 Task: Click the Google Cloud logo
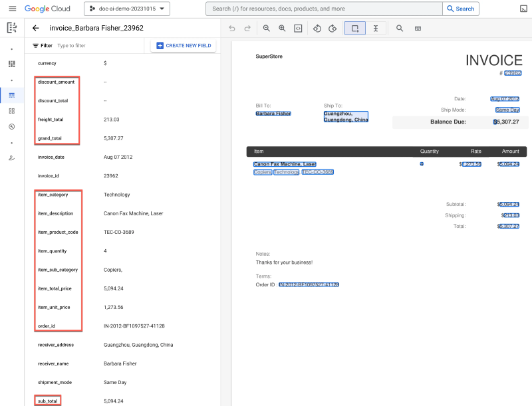(47, 9)
